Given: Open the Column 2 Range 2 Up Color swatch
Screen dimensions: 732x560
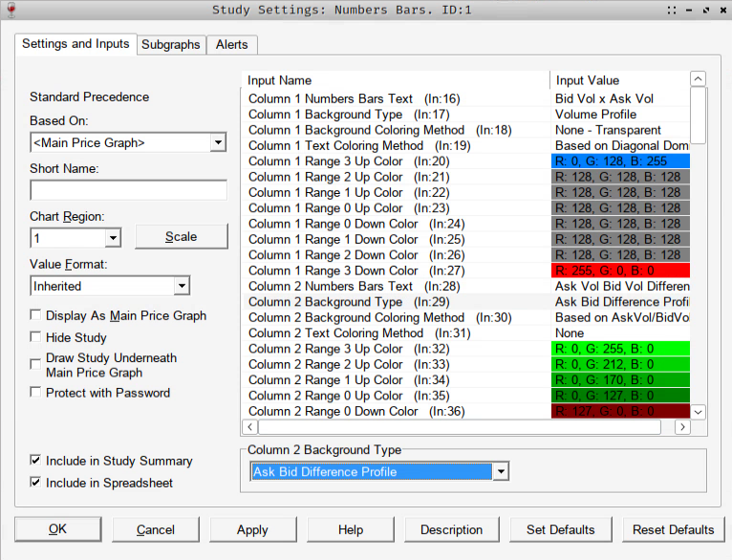Looking at the screenshot, I should (x=620, y=364).
